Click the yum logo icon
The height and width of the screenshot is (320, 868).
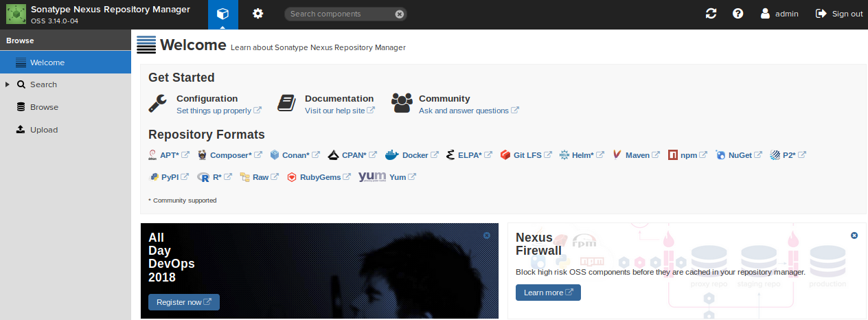coord(372,176)
